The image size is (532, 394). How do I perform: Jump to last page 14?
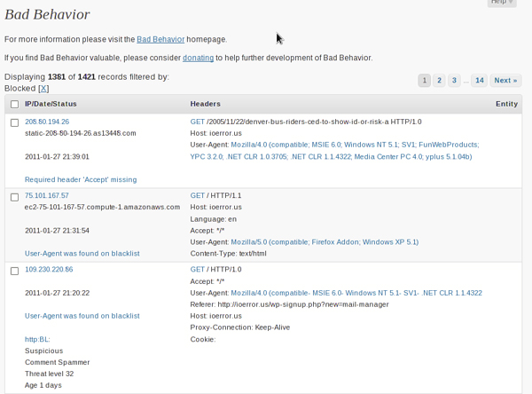click(x=480, y=81)
